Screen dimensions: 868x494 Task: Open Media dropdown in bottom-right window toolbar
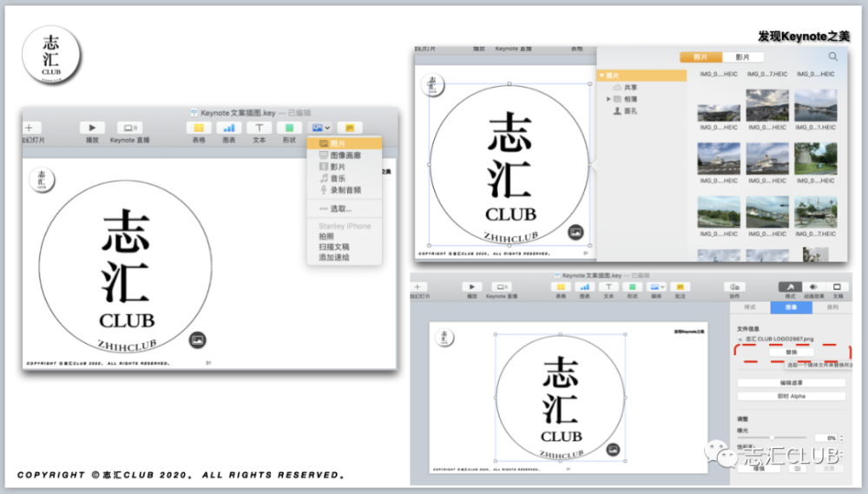[656, 287]
